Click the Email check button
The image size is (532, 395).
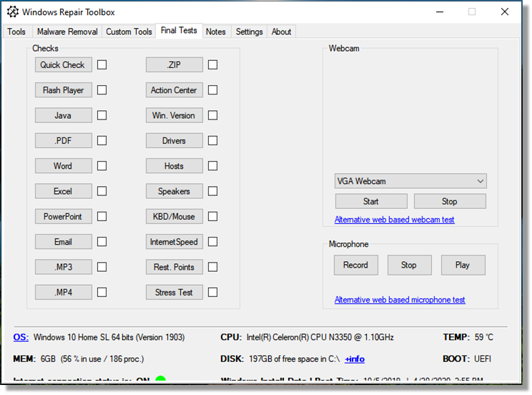click(64, 242)
